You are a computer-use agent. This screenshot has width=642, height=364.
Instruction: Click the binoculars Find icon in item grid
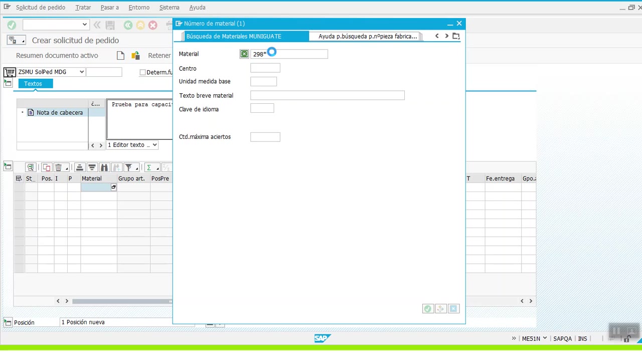coord(104,167)
